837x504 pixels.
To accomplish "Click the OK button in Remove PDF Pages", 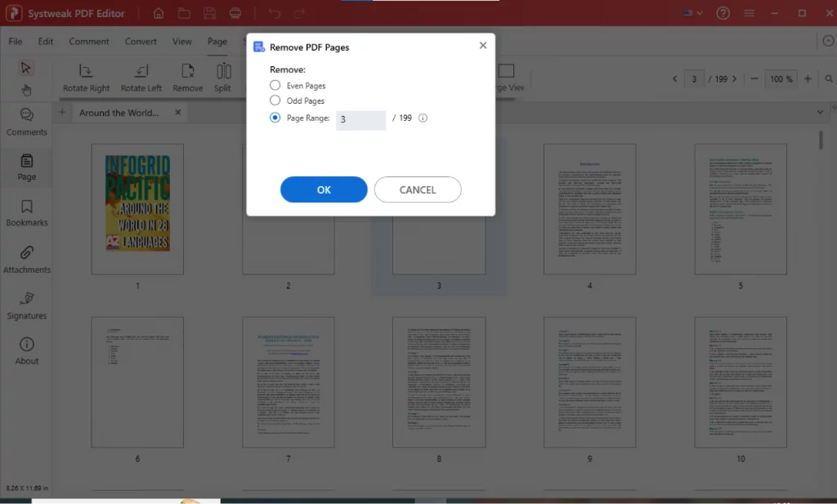I will tap(323, 189).
